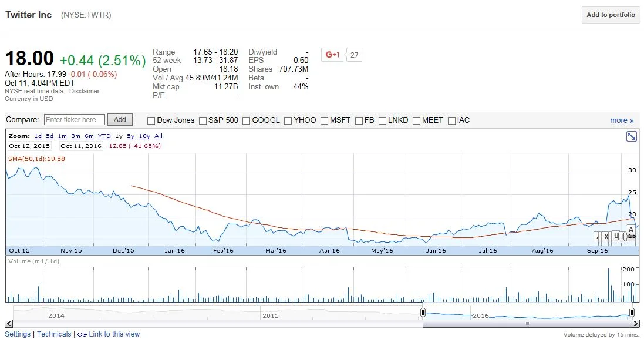Viewport: 644px width, 339px height.
Task: Click the timeline scrollbar thumb
Action: click(527, 323)
